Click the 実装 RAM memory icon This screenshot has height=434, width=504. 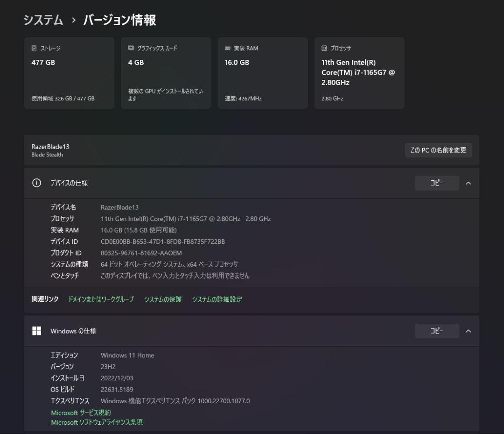click(x=227, y=48)
